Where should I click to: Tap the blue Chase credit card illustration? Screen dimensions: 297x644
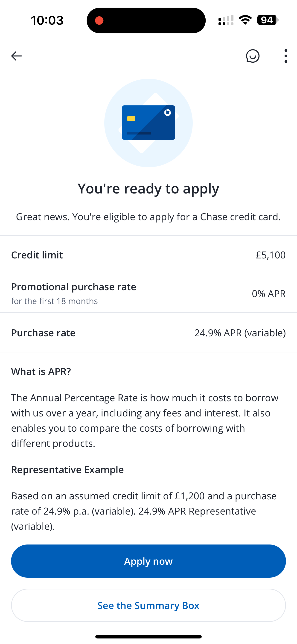[x=148, y=123]
